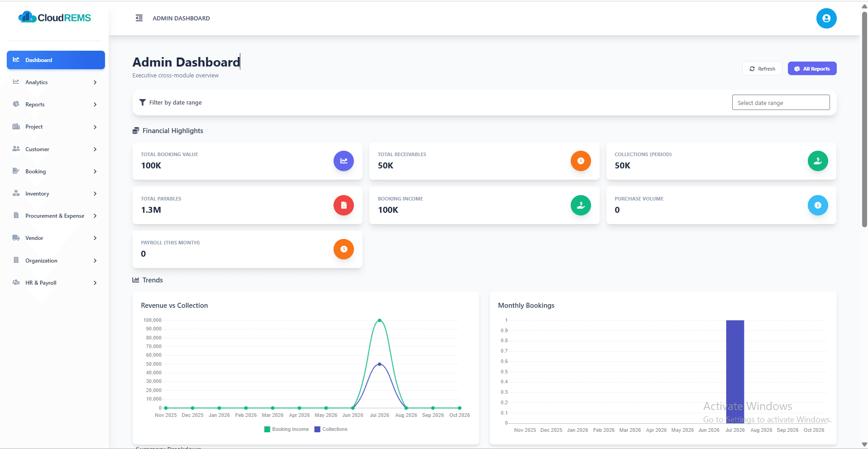The image size is (868, 449).
Task: Click the Payroll (This Month) clock icon
Action: point(343,249)
